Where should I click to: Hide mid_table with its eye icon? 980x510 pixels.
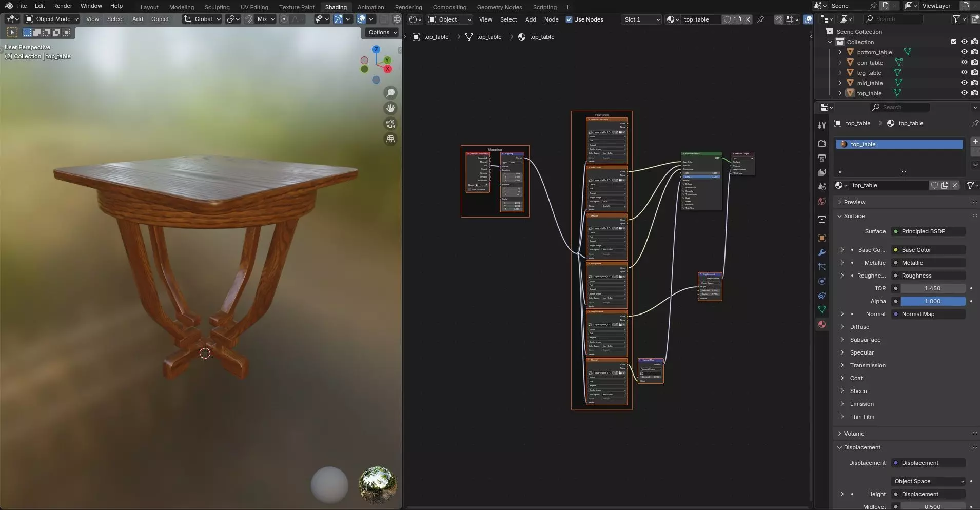[964, 83]
